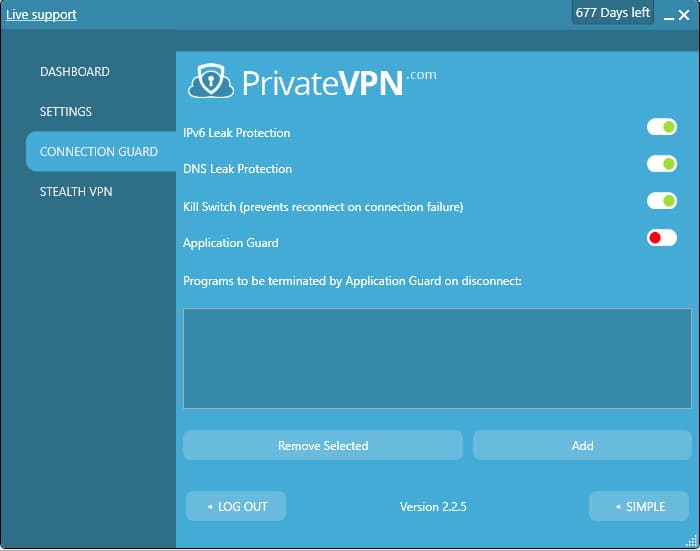Go to the Settings section
700x551 pixels.
coord(66,112)
